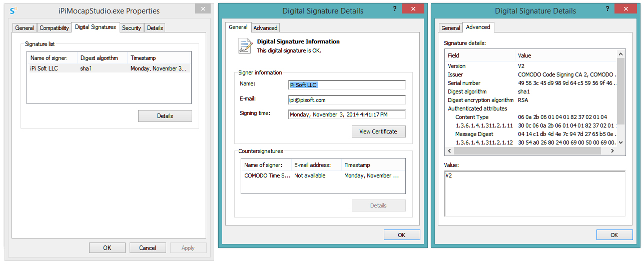Click the signer Name input field

[x=347, y=85]
